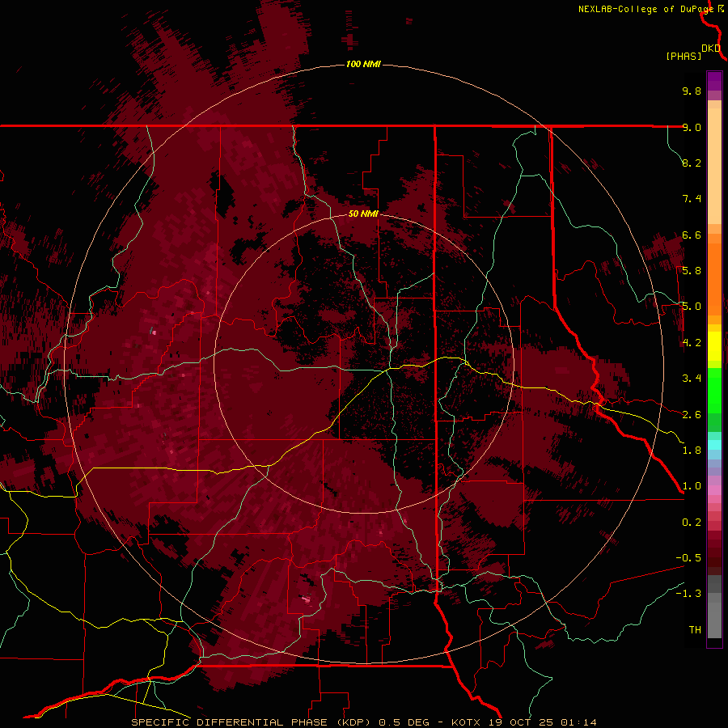The height and width of the screenshot is (728, 728).
Task: Select the 50 NMI range ring label
Action: click(363, 214)
